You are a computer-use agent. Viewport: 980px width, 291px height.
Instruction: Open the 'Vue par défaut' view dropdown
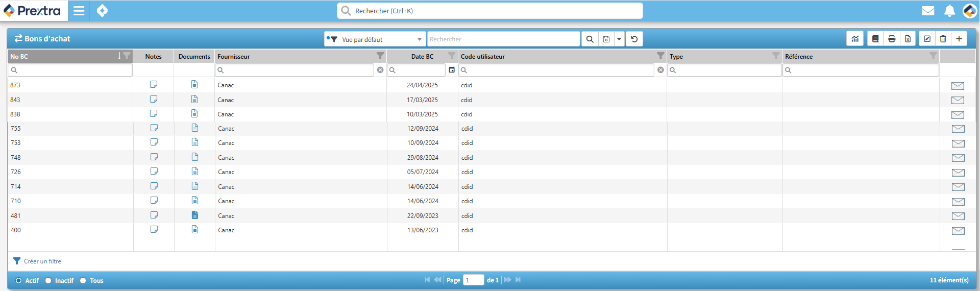(x=375, y=39)
